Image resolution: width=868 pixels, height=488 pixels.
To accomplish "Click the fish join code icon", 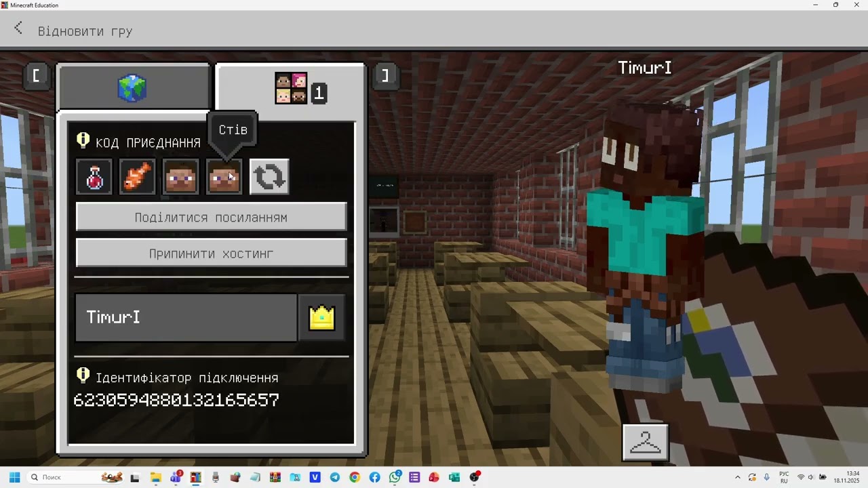I will tap(137, 177).
